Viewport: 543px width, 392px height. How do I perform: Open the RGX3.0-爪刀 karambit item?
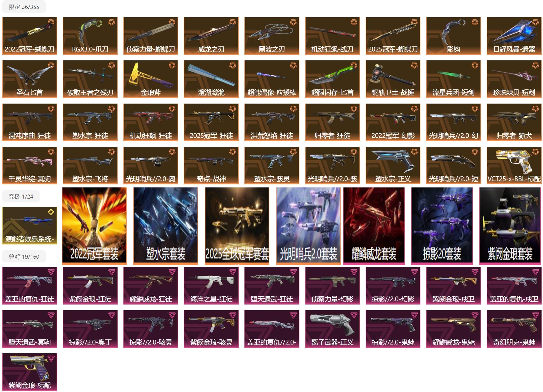(x=90, y=36)
